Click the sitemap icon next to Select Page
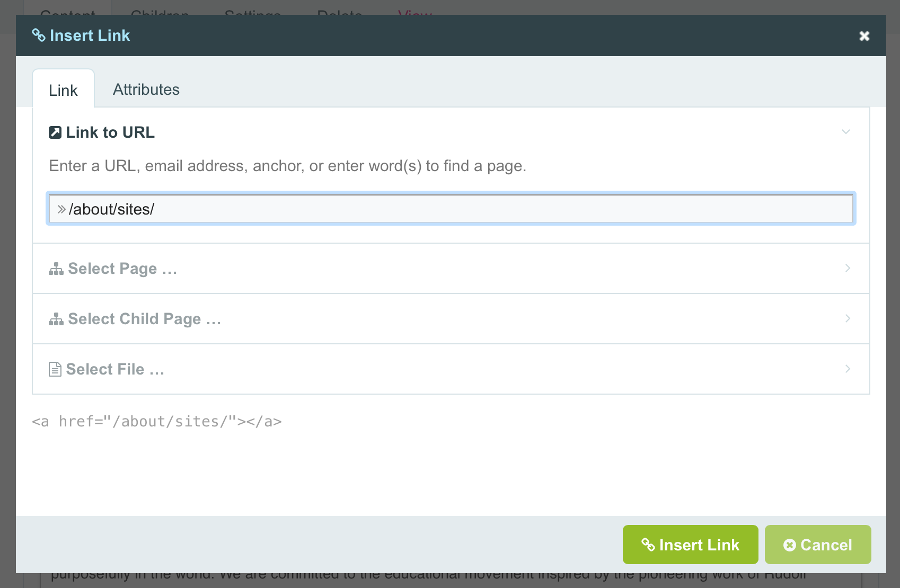This screenshot has width=900, height=588. pyautogui.click(x=56, y=269)
